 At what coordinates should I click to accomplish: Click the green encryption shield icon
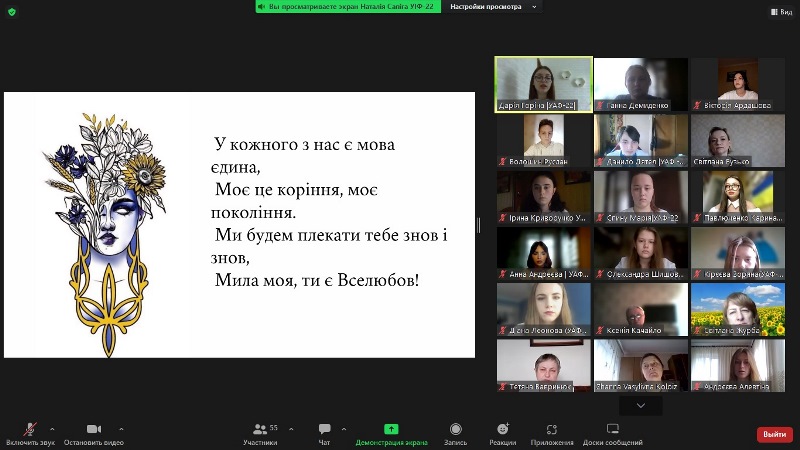click(x=12, y=12)
